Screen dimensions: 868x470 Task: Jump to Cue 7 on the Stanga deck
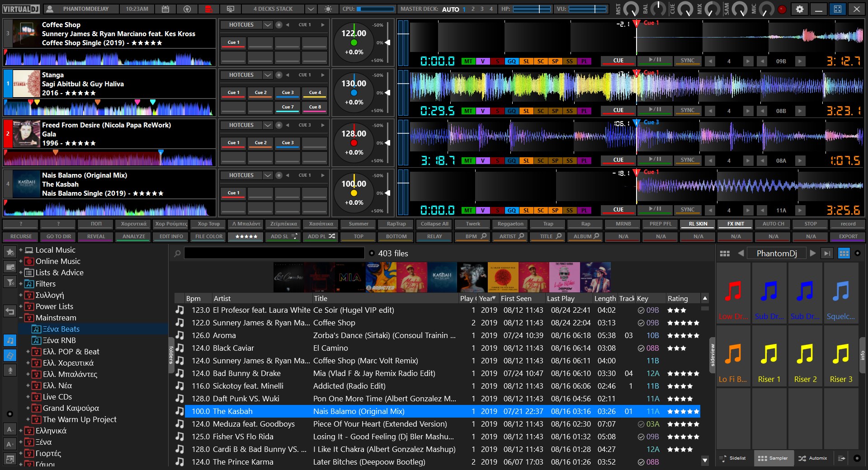coord(288,107)
